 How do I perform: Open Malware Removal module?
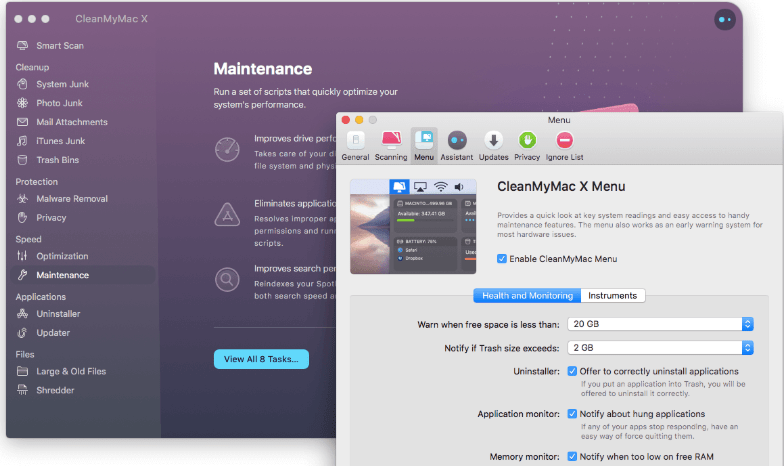[x=72, y=198]
